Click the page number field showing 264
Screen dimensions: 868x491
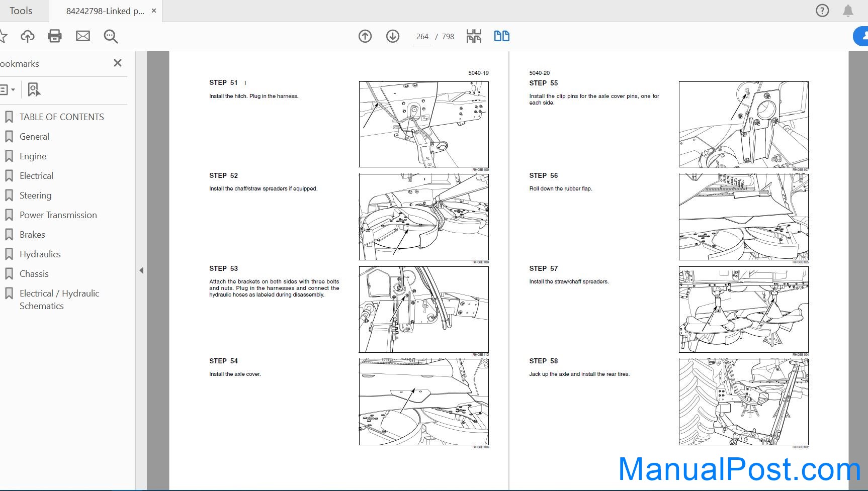[422, 37]
